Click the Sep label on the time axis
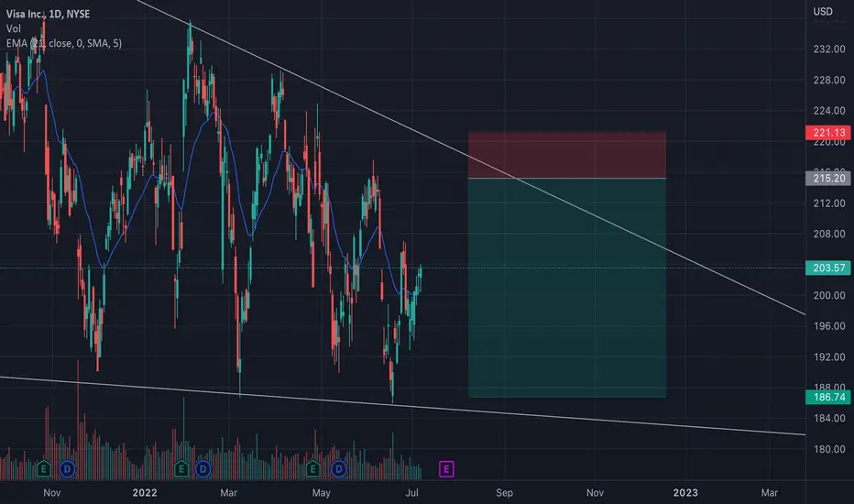 coord(504,493)
